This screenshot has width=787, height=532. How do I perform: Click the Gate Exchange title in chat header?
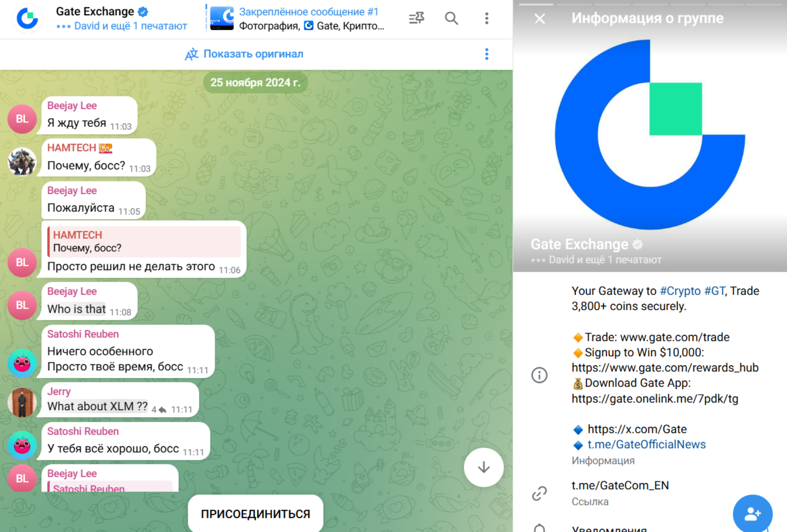tap(95, 12)
